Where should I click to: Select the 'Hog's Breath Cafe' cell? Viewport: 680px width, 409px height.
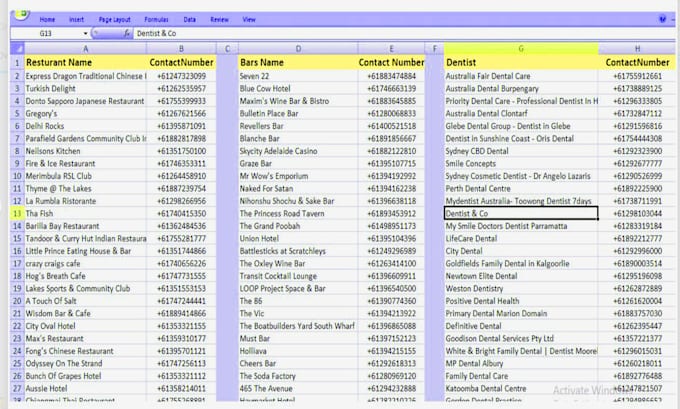(85, 276)
